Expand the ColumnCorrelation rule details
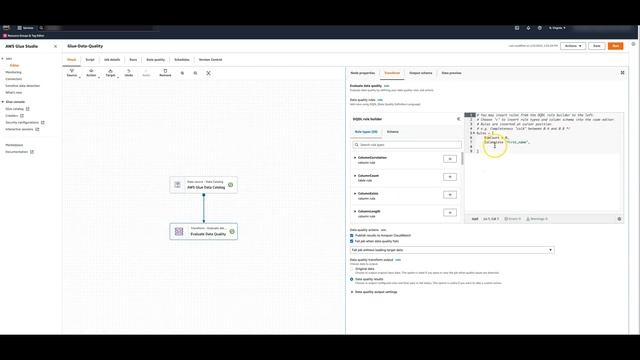640x360 pixels. pos(355,158)
